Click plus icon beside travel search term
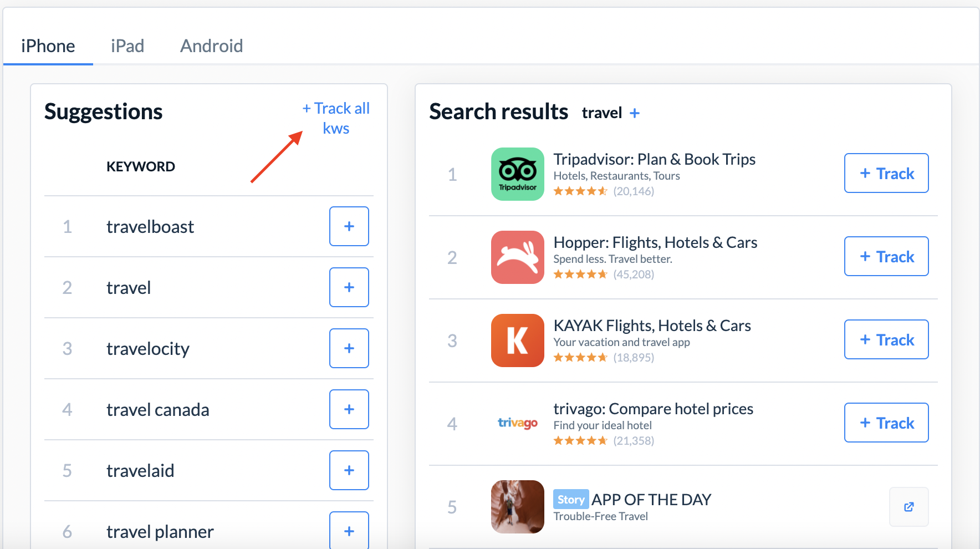980x549 pixels. coord(635,113)
